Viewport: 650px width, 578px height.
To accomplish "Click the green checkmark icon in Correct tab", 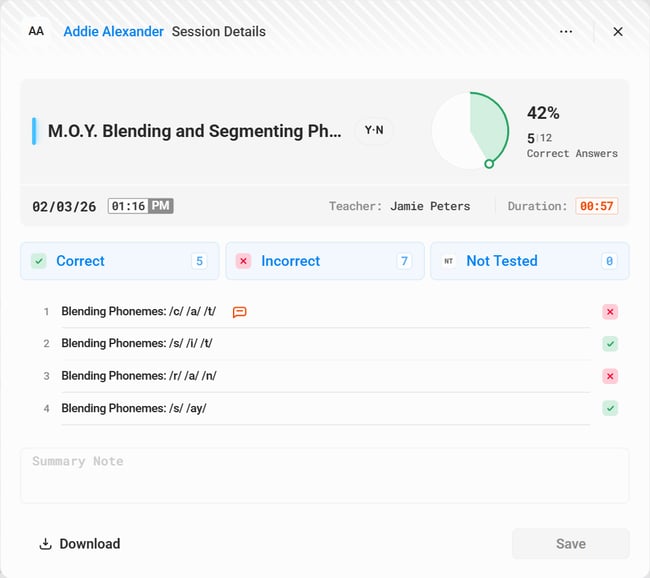I will click(38, 261).
